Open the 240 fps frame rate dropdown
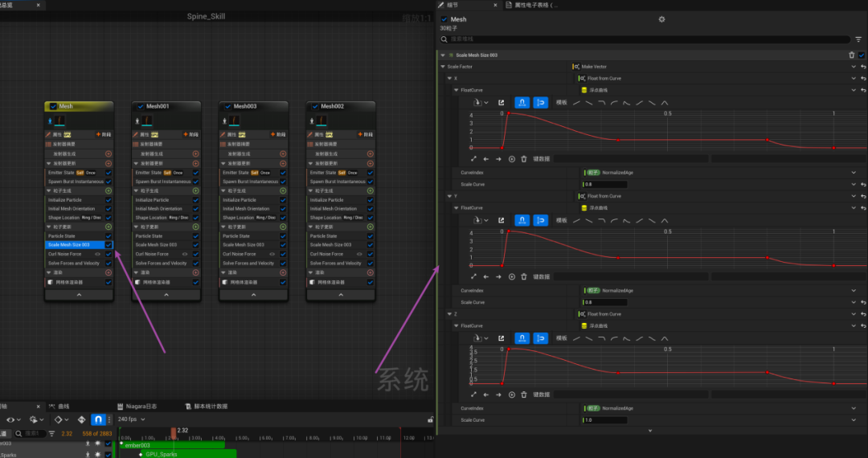 tap(131, 419)
